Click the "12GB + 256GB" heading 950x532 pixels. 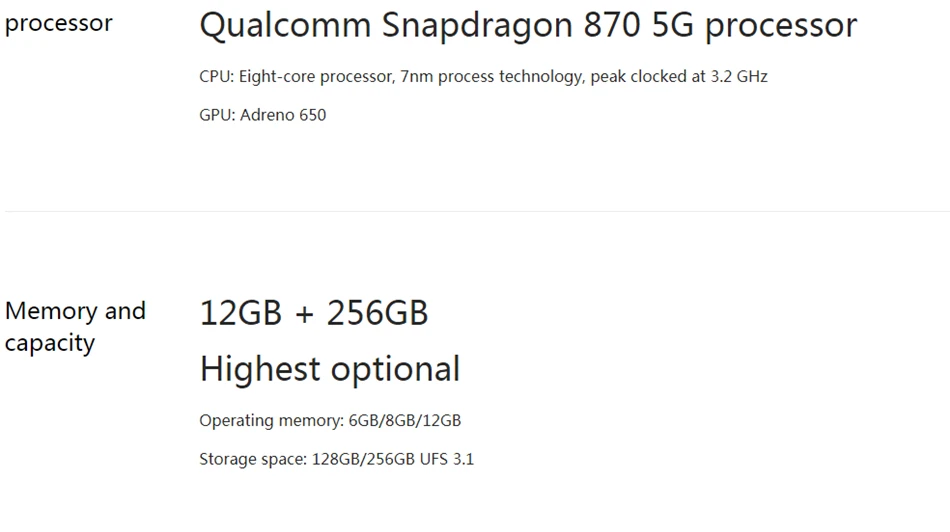coord(314,313)
